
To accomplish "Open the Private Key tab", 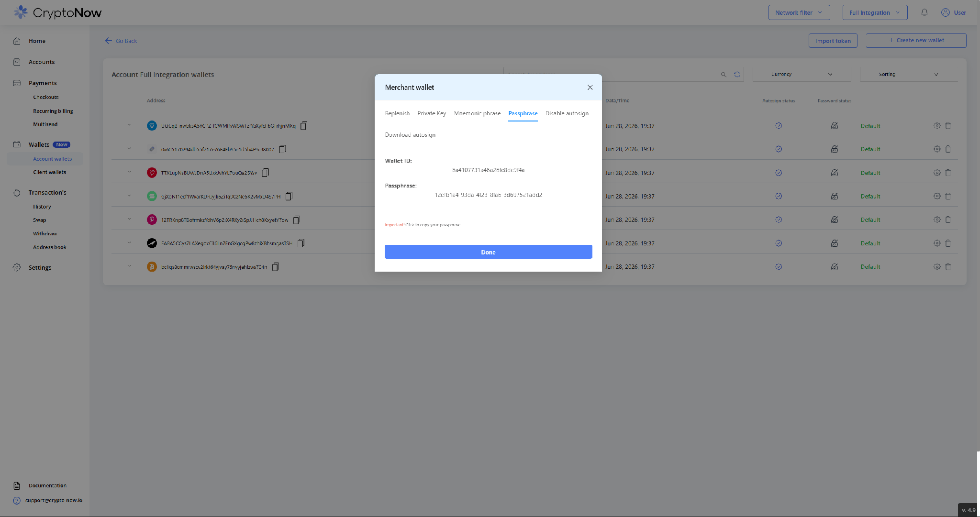I will (x=432, y=113).
